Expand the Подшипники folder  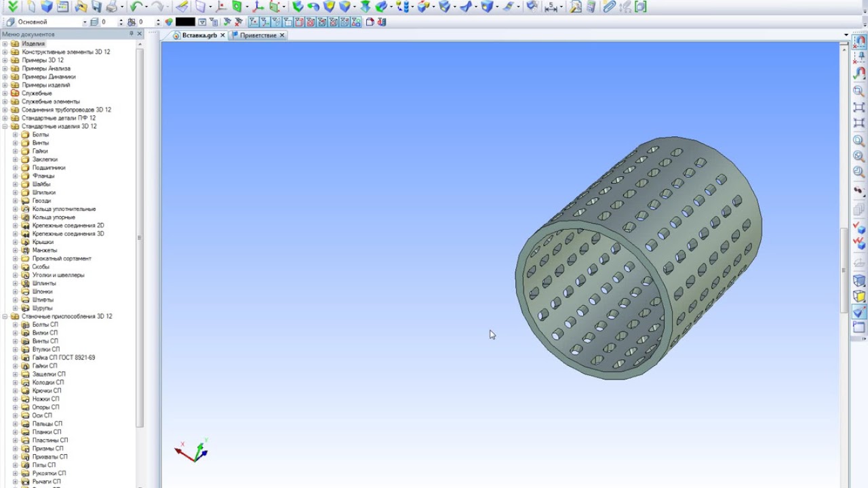click(16, 168)
